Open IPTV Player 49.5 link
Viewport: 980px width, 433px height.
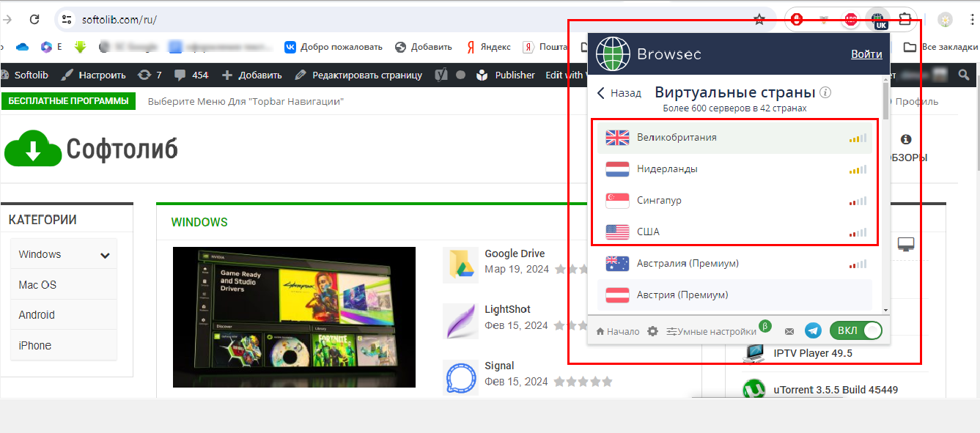[x=813, y=353]
